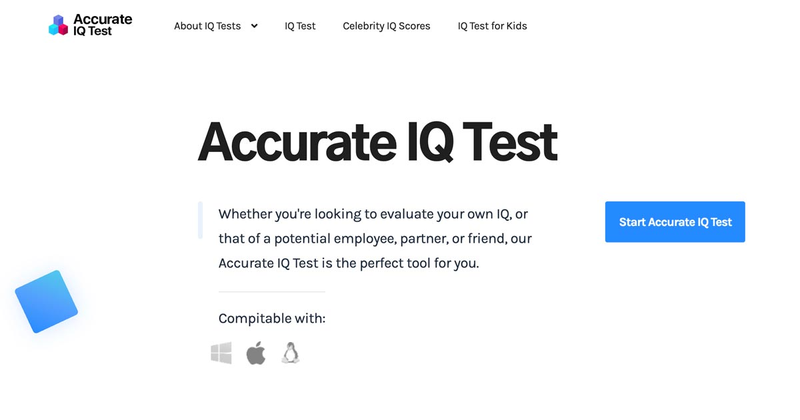Expand the About IQ Tests chevron
This screenshot has width=800, height=420.
(x=254, y=26)
